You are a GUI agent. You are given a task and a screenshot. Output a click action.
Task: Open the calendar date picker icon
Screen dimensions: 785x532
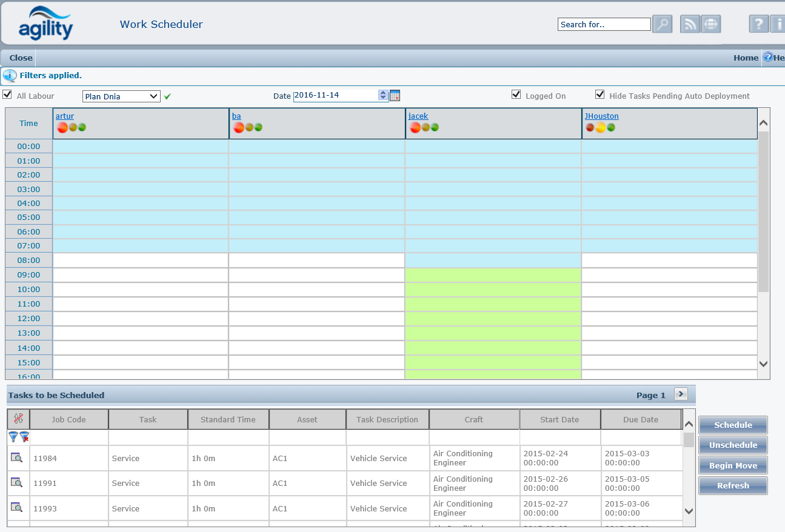pyautogui.click(x=395, y=96)
